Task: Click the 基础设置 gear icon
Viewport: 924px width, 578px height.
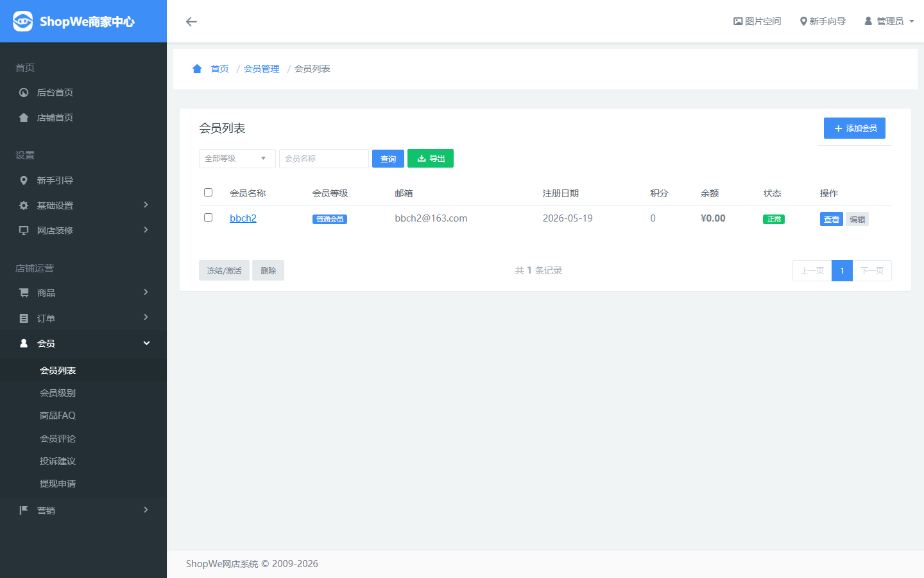Action: click(x=24, y=206)
